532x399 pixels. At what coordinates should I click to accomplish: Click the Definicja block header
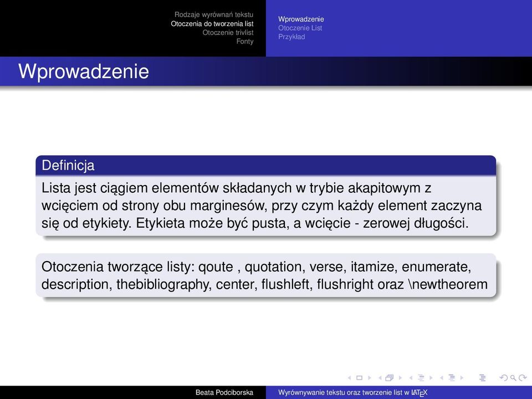pyautogui.click(x=265, y=165)
